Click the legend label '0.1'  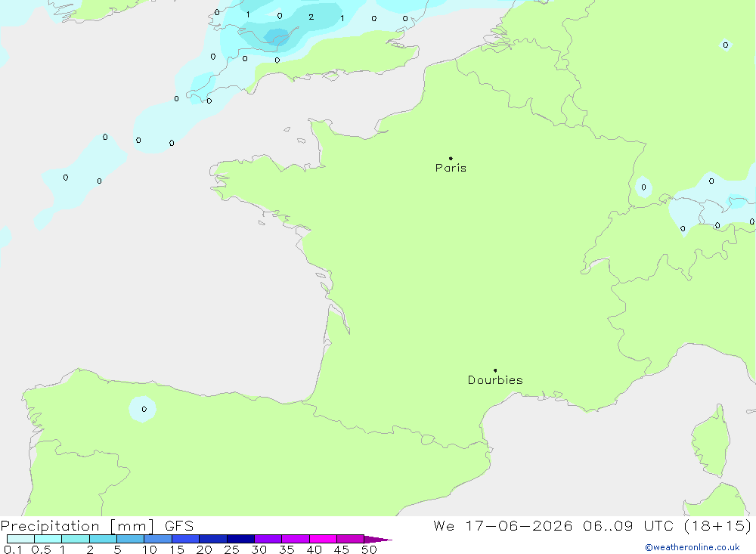[x=13, y=549]
